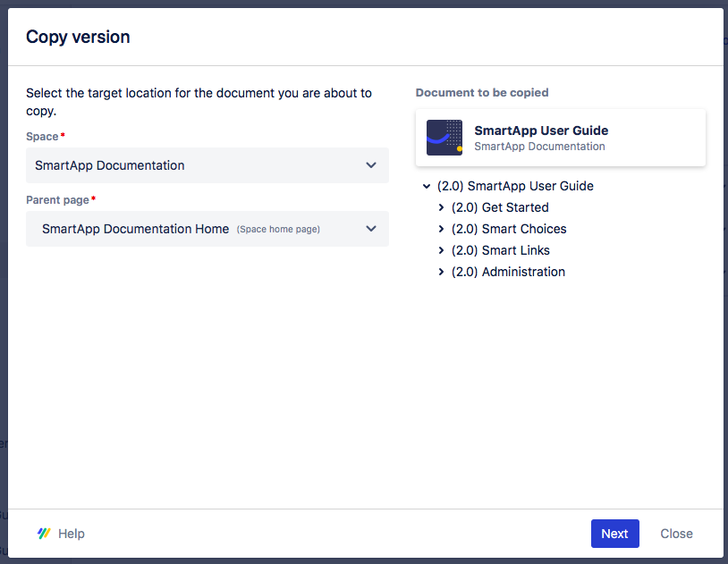Select the (2.0) Smart Choices page label
Screen dimensions: 728x564
tap(509, 229)
